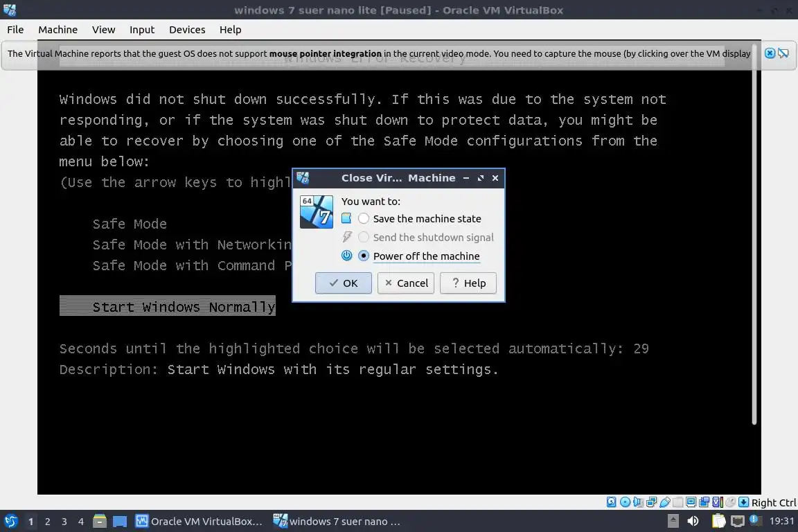Open the View menu
Image resolution: width=798 pixels, height=532 pixels.
(x=103, y=30)
